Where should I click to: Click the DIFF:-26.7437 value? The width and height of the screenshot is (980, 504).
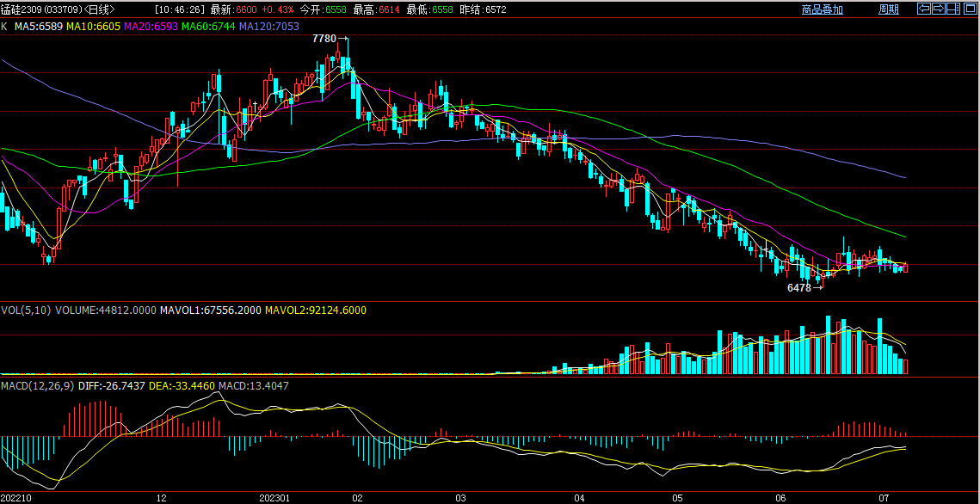tap(112, 386)
